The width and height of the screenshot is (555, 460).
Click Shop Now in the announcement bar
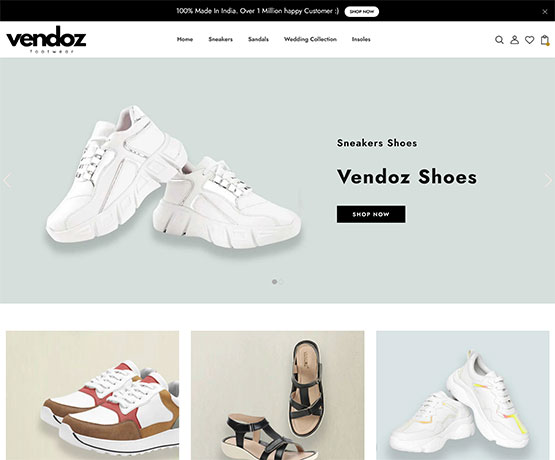[x=362, y=12]
